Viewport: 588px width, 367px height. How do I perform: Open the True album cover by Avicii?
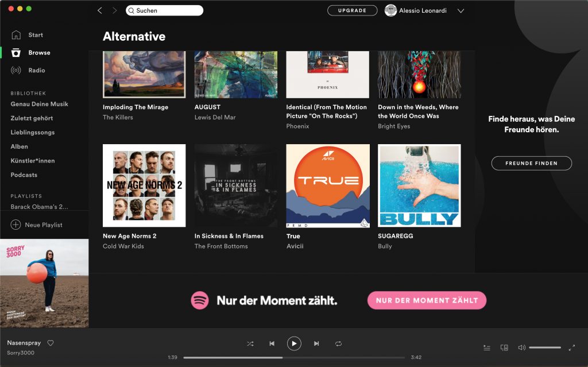click(328, 186)
